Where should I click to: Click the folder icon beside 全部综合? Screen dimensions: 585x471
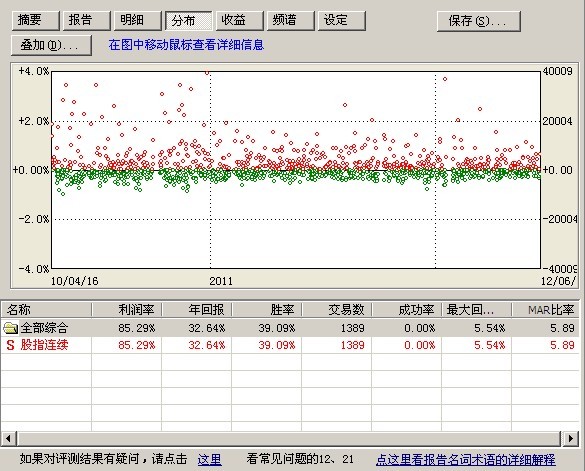[x=10, y=328]
